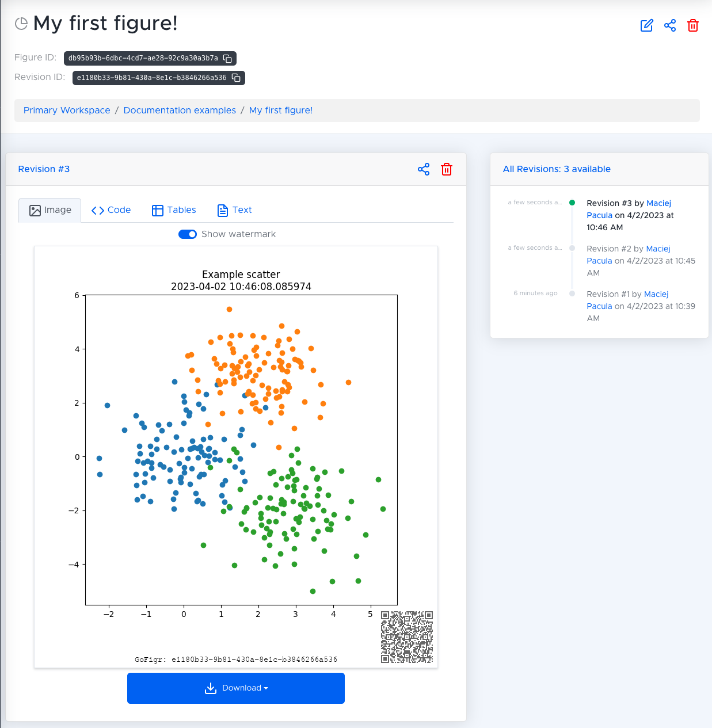
Task: Open the Tables panel for this revision
Action: click(x=173, y=210)
